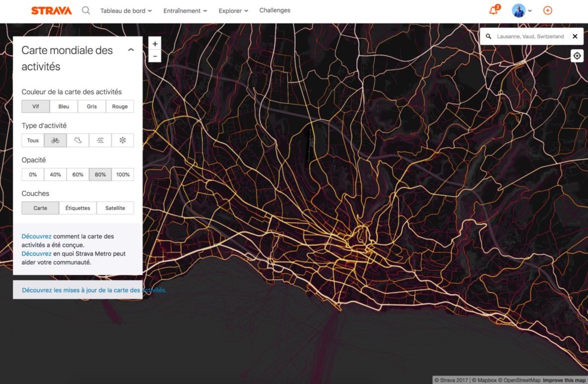Open the Entraînement dropdown menu
588x384 pixels.
185,10
